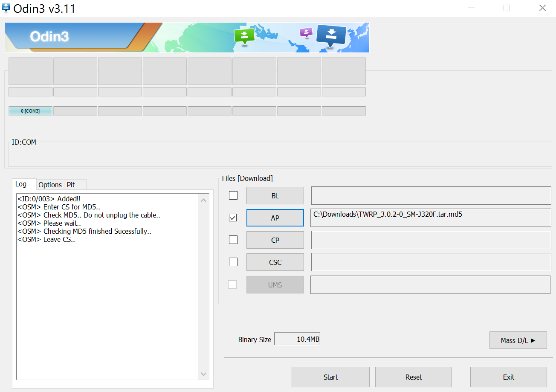
Task: Start the flashing process
Action: coord(330,377)
